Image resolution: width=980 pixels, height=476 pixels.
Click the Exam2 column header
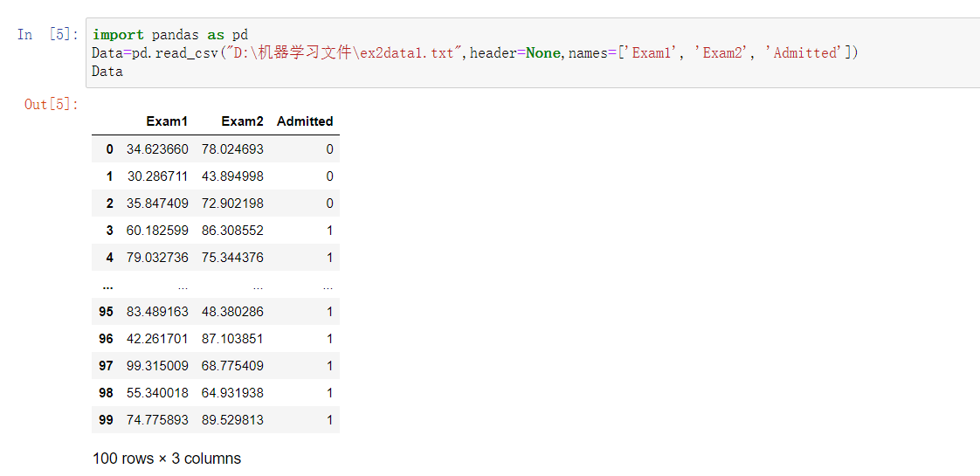(242, 121)
